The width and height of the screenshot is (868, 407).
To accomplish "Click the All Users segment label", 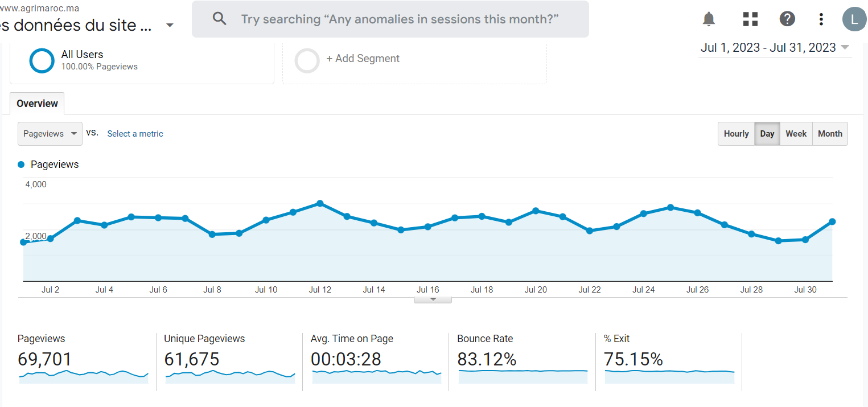I will (83, 55).
